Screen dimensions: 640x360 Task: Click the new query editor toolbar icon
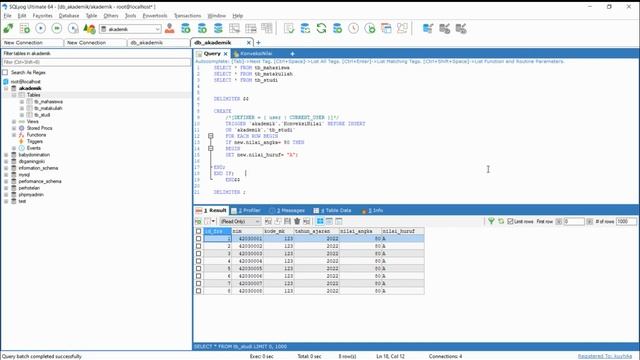(x=24, y=28)
